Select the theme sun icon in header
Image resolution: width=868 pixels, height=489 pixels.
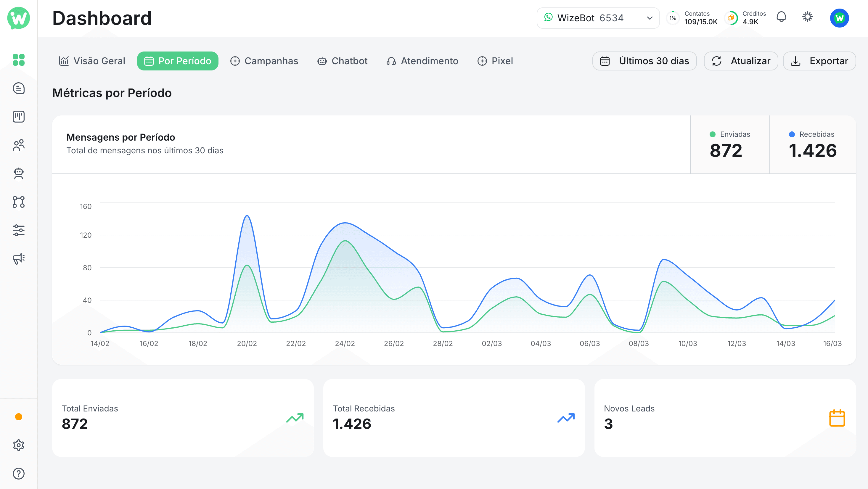coord(807,17)
